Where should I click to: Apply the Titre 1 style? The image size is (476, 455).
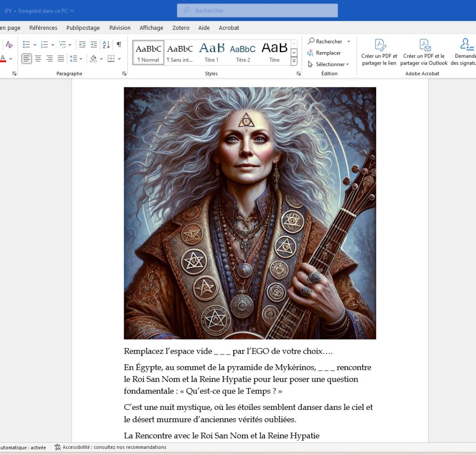(x=211, y=52)
